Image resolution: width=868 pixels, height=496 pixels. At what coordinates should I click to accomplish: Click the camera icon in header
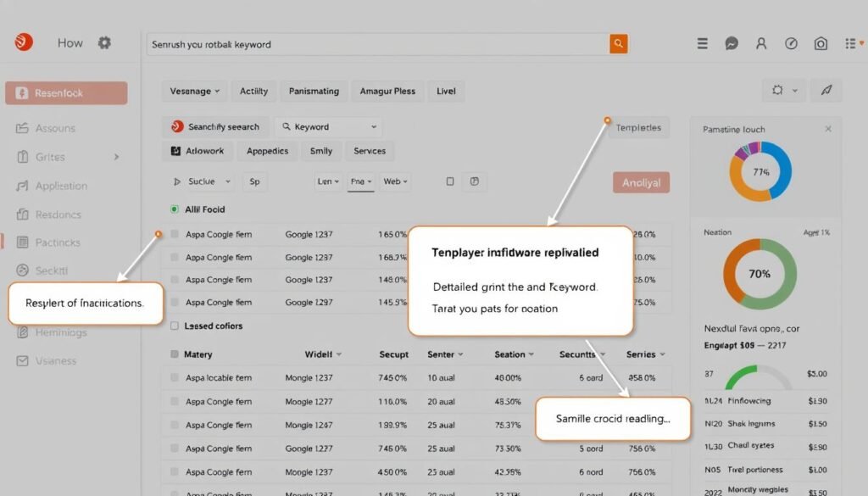click(821, 44)
